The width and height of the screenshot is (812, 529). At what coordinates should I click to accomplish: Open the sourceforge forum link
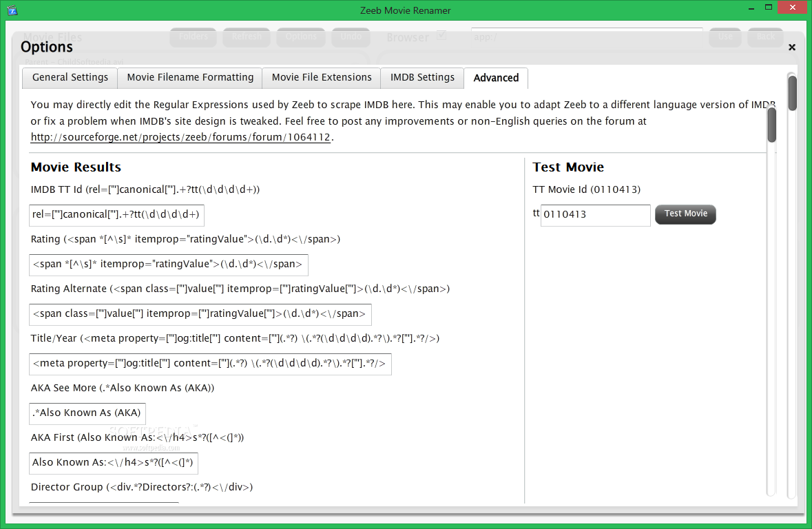180,137
